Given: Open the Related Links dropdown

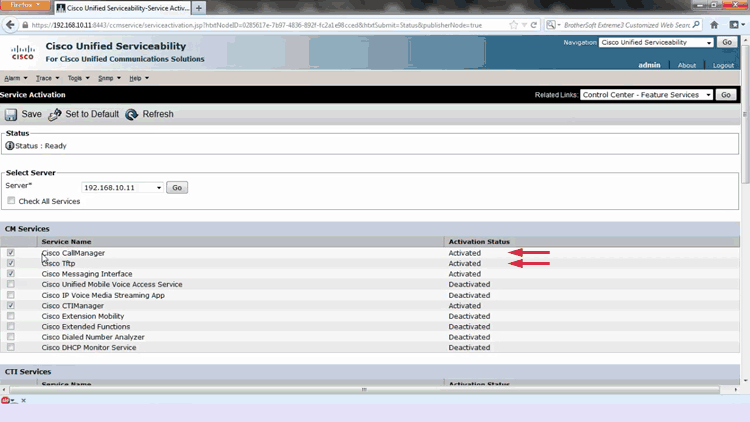Looking at the screenshot, I should tap(646, 95).
